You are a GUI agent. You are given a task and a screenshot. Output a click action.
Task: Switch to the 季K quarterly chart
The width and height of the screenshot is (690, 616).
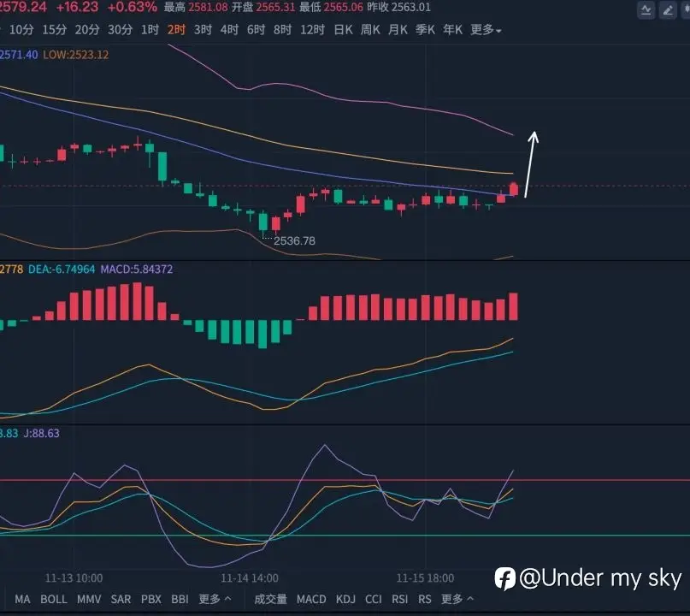pos(425,30)
